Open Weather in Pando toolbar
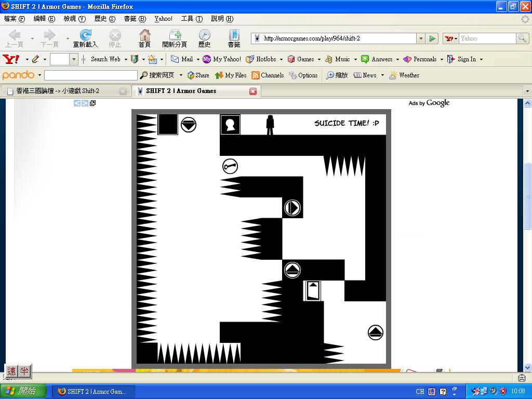 [x=404, y=75]
